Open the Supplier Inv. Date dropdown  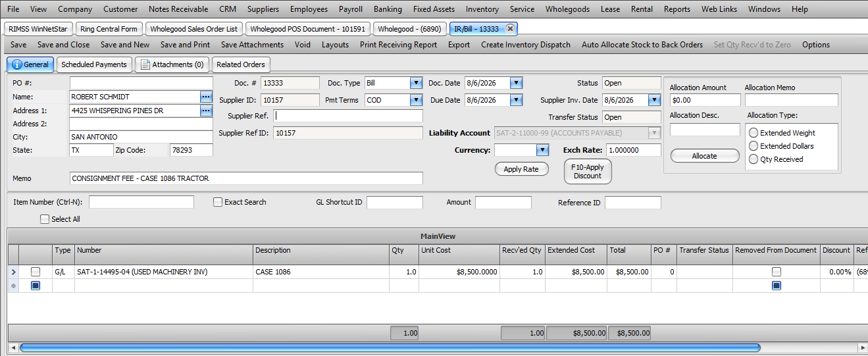click(x=654, y=100)
